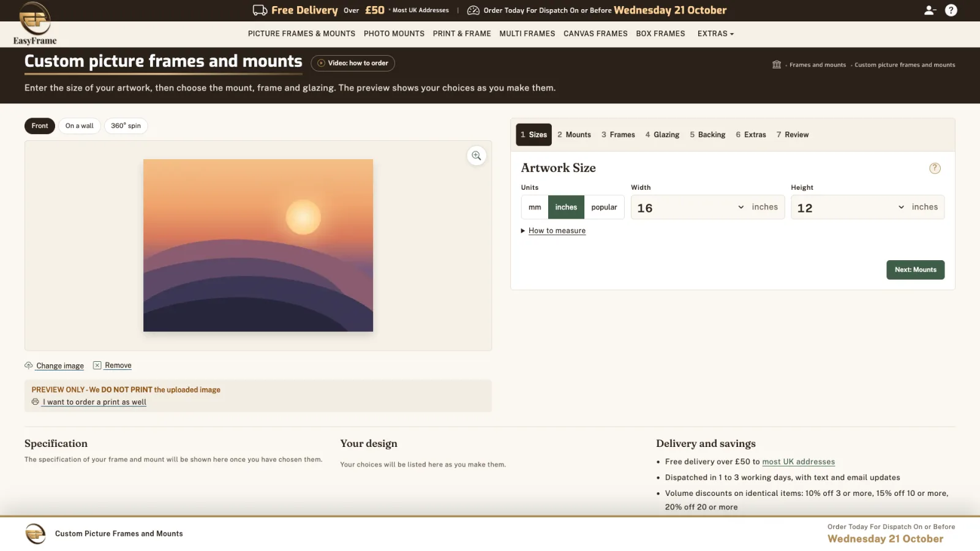Click the Next: Mounts button

[915, 270]
